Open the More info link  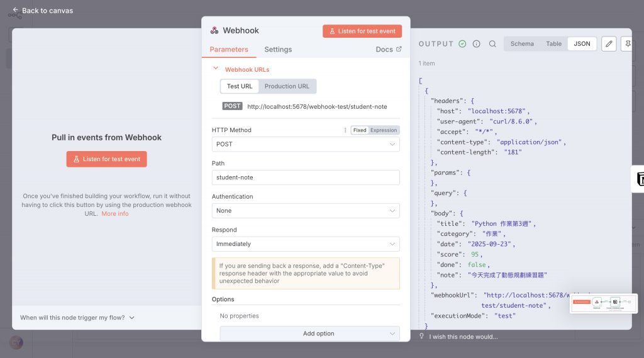[115, 214]
